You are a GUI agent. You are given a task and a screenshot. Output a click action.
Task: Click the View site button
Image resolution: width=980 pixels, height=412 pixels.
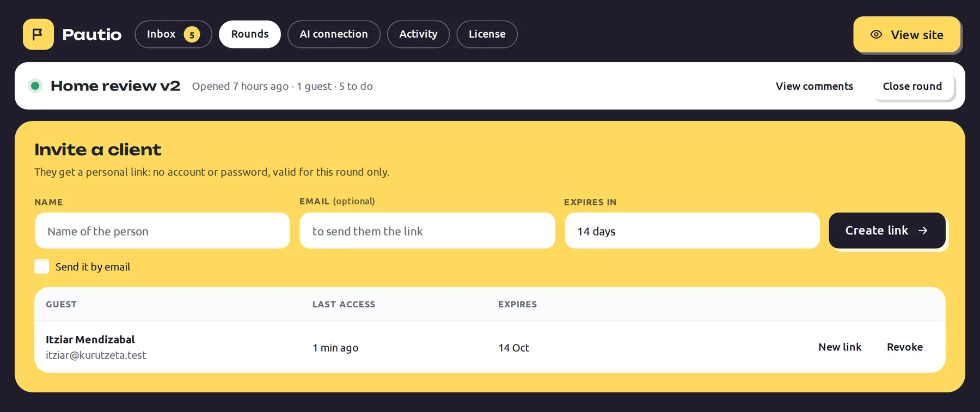[x=906, y=35]
